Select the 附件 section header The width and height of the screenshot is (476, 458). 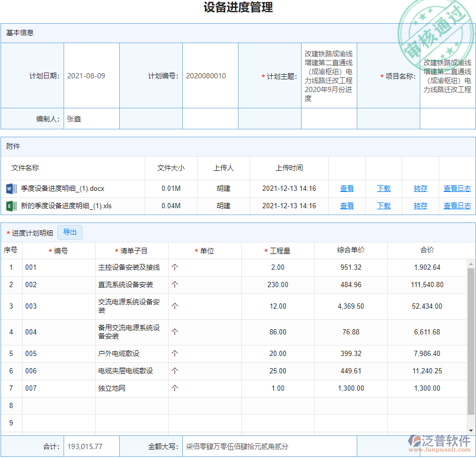click(13, 146)
